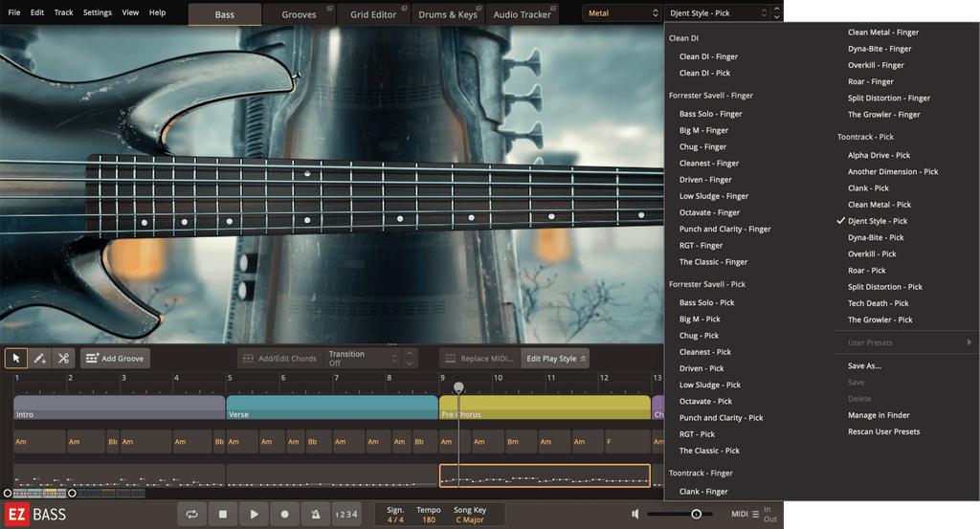This screenshot has width=980, height=529.
Task: Select the Pre Chorus song part block
Action: pyautogui.click(x=545, y=408)
